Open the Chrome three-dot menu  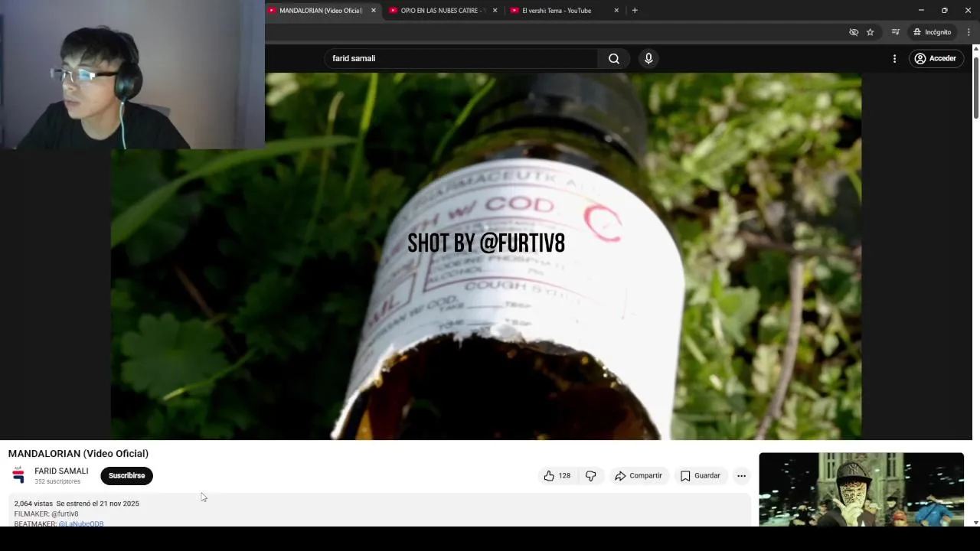969,32
